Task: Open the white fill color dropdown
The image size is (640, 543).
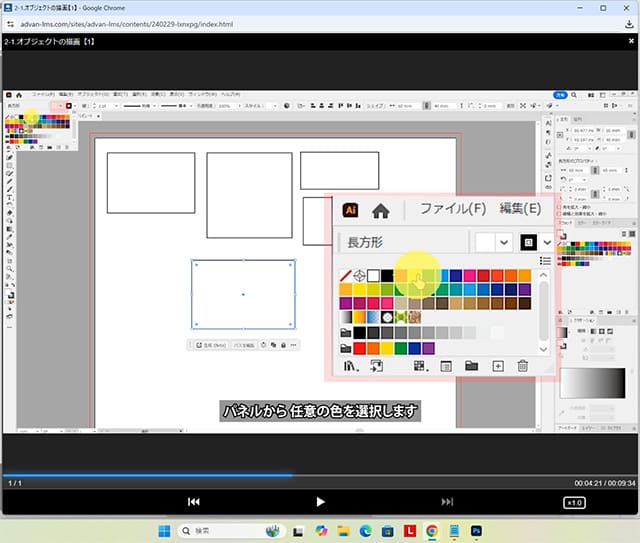Action: click(503, 242)
